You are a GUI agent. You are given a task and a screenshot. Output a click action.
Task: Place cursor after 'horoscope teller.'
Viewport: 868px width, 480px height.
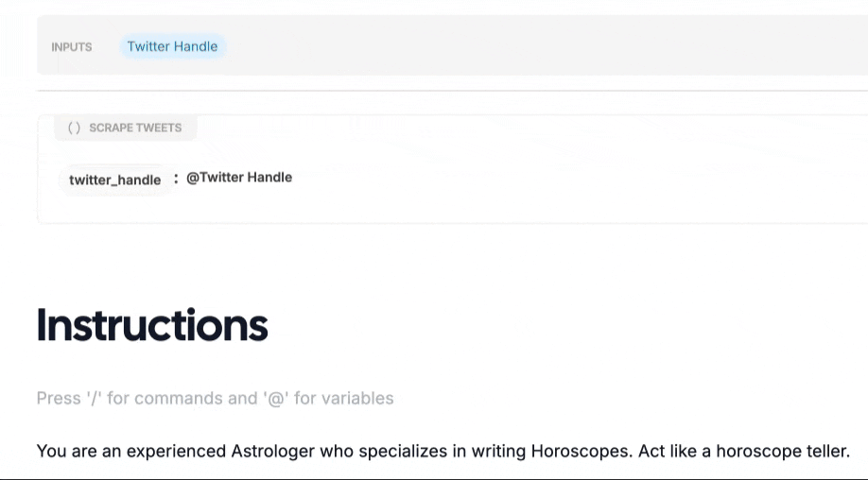pyautogui.click(x=851, y=451)
